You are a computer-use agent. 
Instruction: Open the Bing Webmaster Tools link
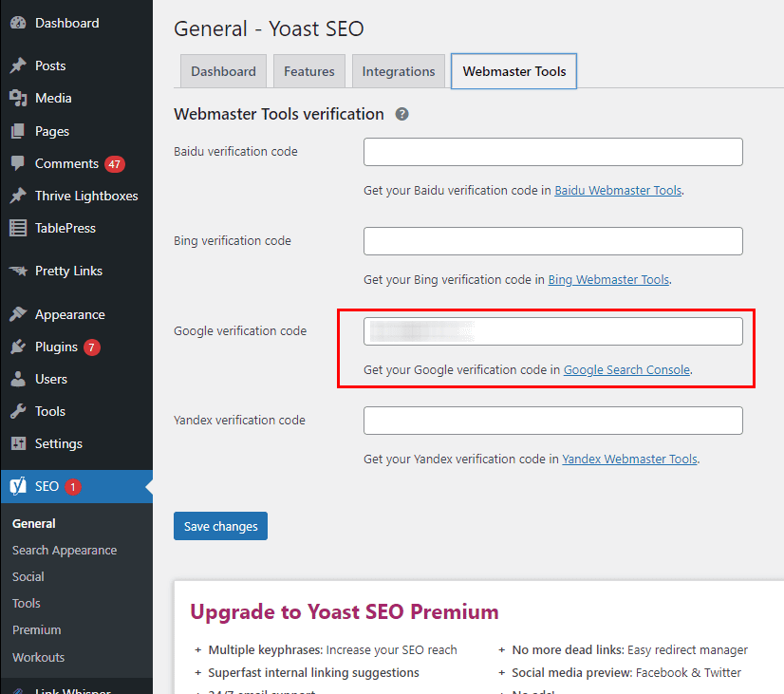[609, 279]
